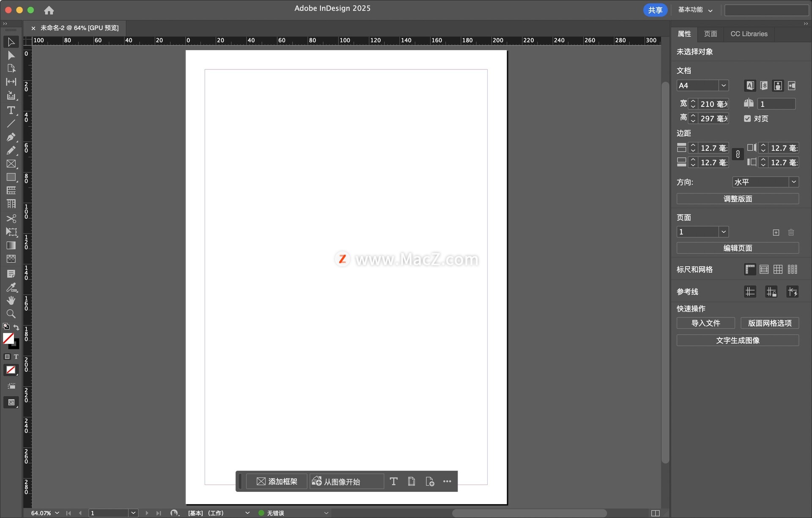Viewport: 812px width, 518px height.
Task: Open the [基本] (工作) preflight profile dropdown
Action: [x=247, y=513]
